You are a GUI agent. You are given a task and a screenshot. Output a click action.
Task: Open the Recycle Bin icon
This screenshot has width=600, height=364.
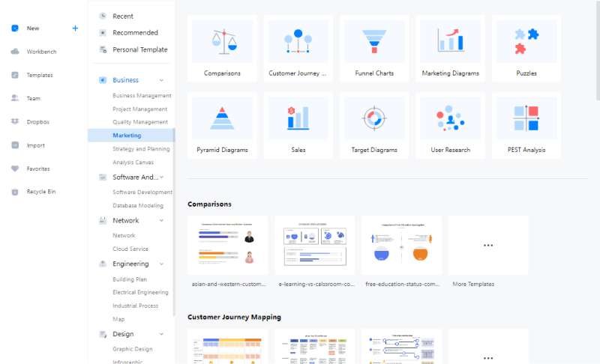(15, 192)
